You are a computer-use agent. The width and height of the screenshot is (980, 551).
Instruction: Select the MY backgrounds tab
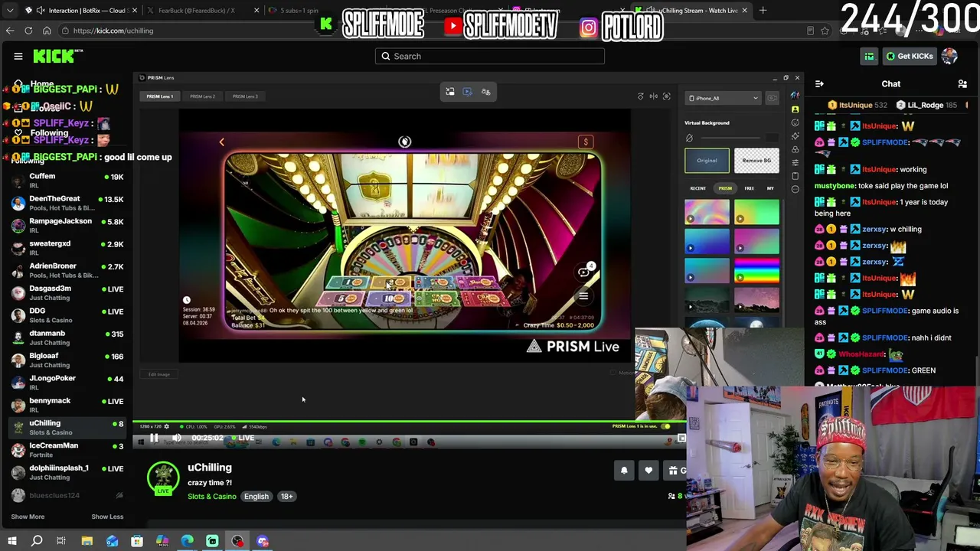click(x=770, y=188)
